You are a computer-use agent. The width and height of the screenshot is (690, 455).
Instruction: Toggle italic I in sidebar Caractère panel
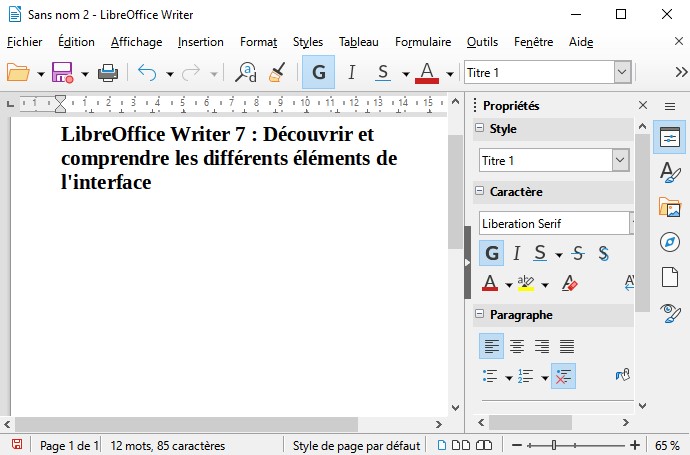click(x=517, y=253)
